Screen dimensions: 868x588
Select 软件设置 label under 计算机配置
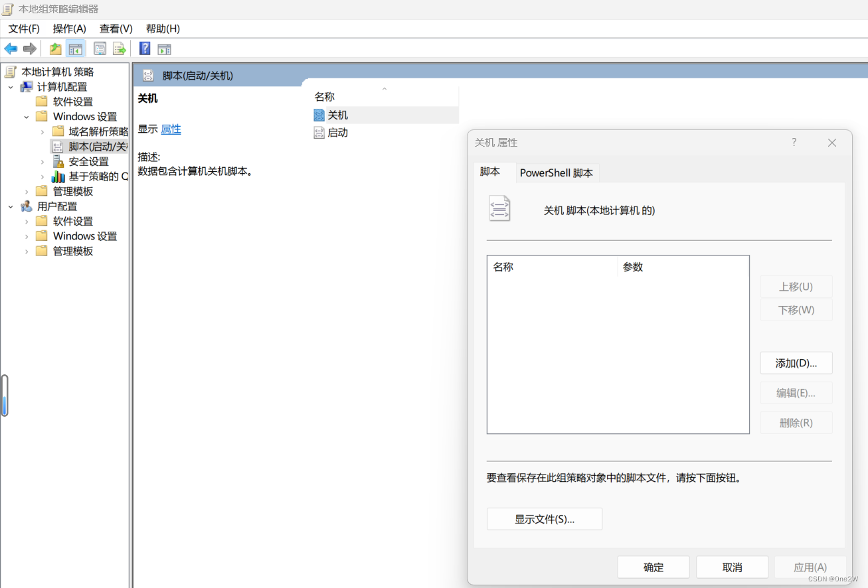point(73,102)
